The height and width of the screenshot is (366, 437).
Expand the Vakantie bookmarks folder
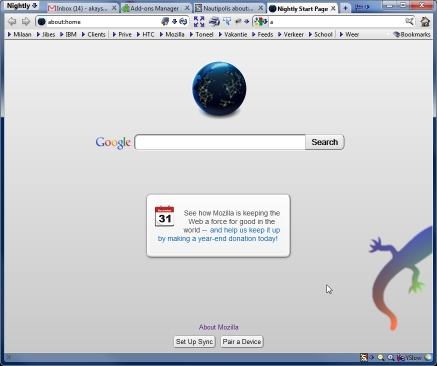(233, 34)
